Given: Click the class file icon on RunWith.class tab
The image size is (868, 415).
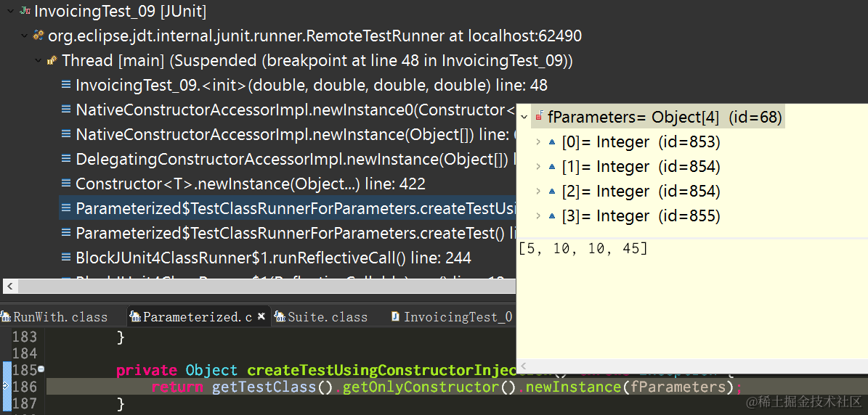Looking at the screenshot, I should pos(6,316).
